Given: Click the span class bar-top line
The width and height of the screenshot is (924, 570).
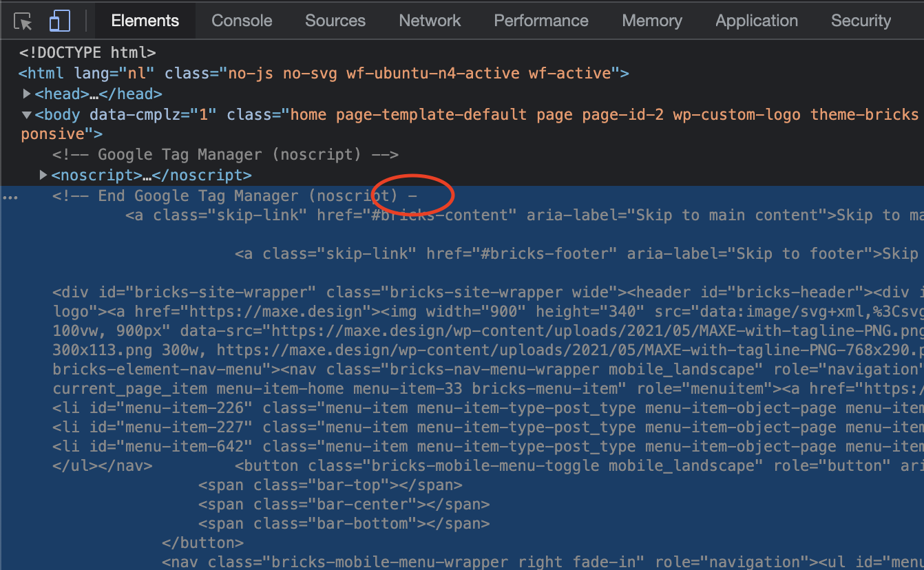Looking at the screenshot, I should point(330,485).
